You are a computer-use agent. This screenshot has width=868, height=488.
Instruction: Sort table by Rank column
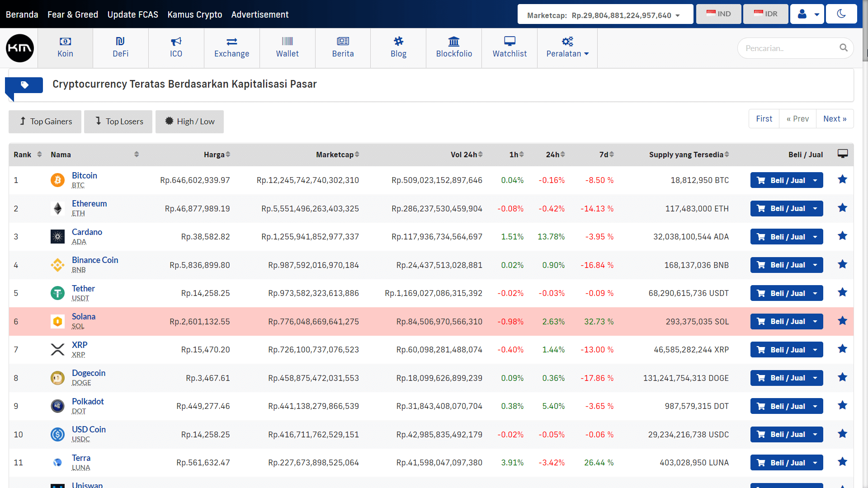[x=28, y=155]
